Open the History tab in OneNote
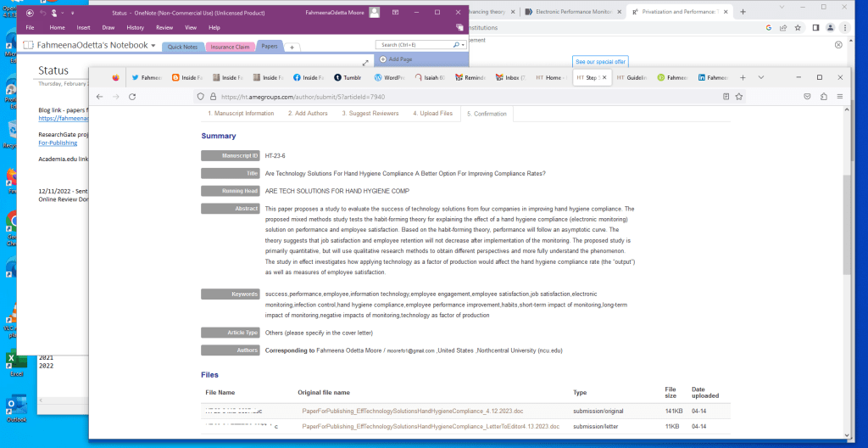 pos(135,27)
